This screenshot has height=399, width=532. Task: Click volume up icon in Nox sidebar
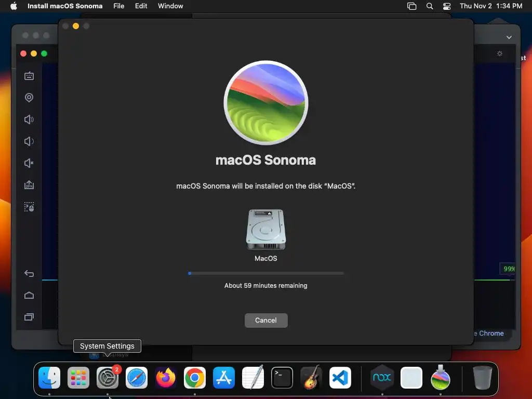tap(29, 119)
